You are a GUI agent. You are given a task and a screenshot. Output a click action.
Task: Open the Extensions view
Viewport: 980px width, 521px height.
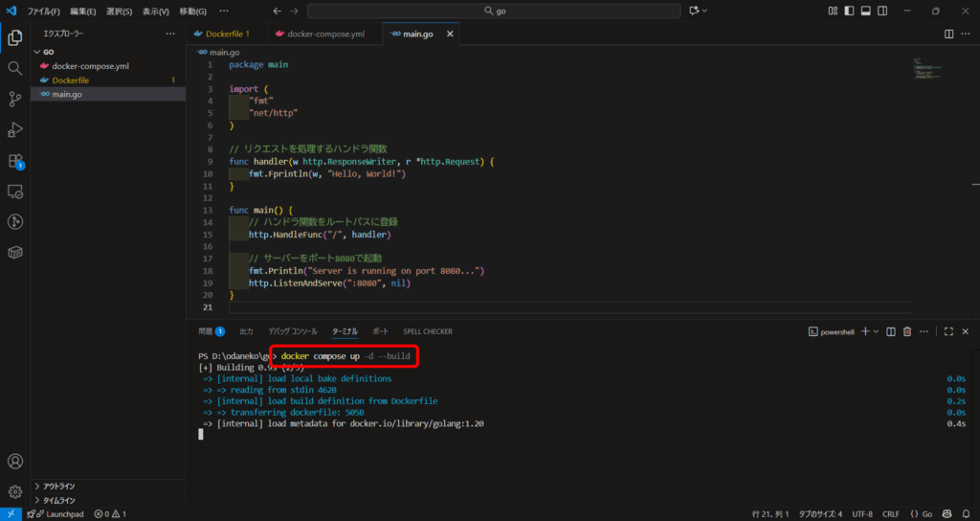pyautogui.click(x=15, y=161)
